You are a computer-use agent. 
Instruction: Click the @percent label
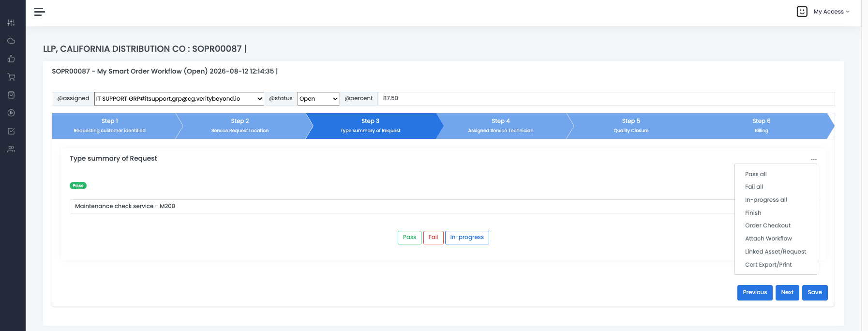click(x=359, y=99)
